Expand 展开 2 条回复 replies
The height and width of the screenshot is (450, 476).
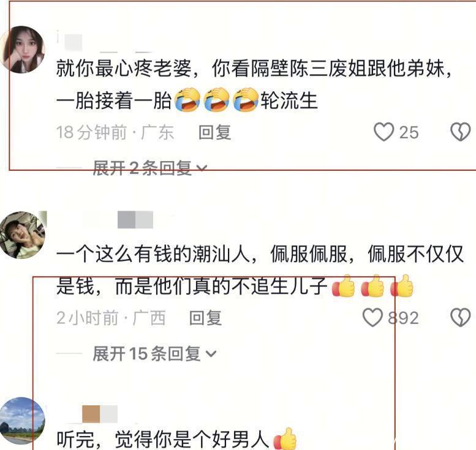[x=150, y=168]
